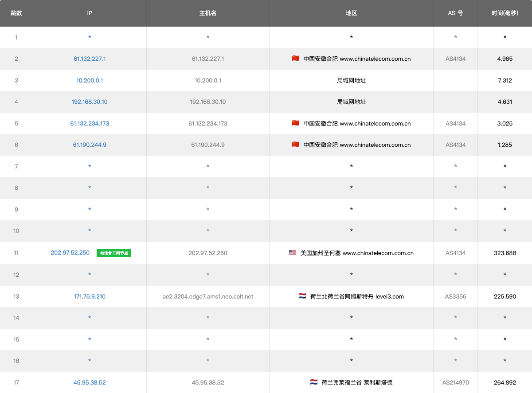Click the 时间(毫秒) column header
Viewport: 532px width, 393px height.
pos(505,13)
